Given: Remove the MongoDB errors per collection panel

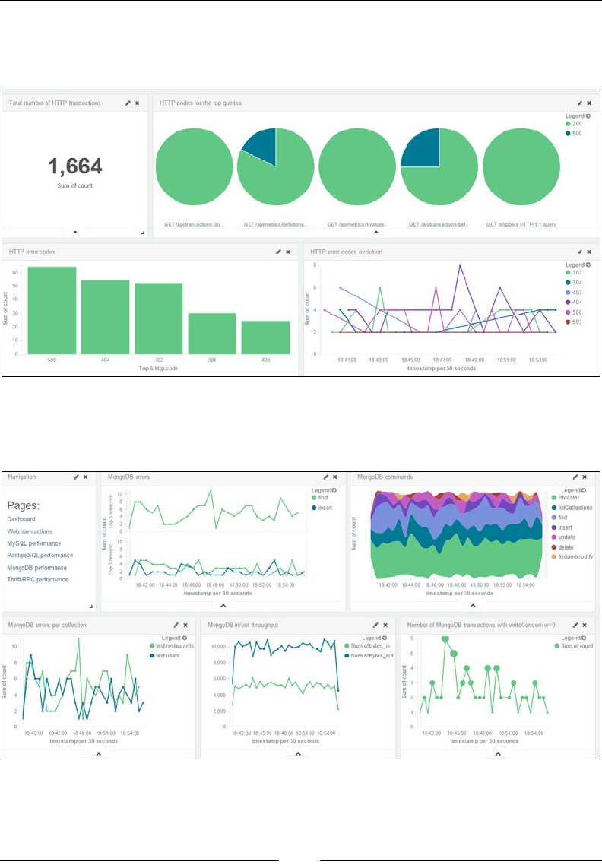Looking at the screenshot, I should (x=185, y=625).
